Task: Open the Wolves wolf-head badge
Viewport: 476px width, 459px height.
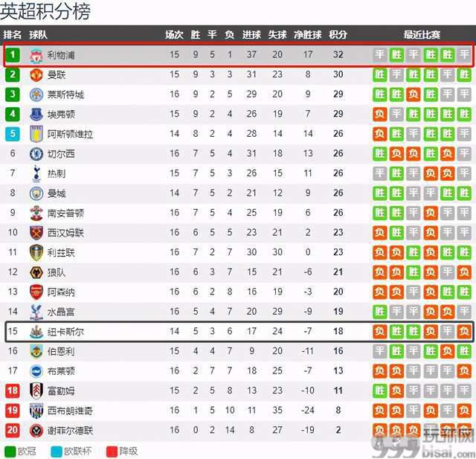Action: 36,272
